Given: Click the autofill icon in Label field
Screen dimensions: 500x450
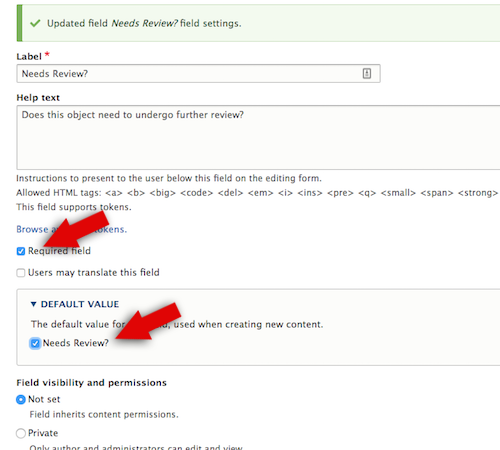Looking at the screenshot, I should click(367, 73).
